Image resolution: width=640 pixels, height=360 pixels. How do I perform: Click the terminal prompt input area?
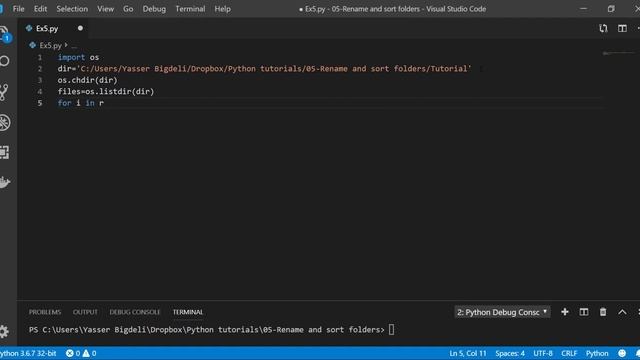tap(391, 329)
